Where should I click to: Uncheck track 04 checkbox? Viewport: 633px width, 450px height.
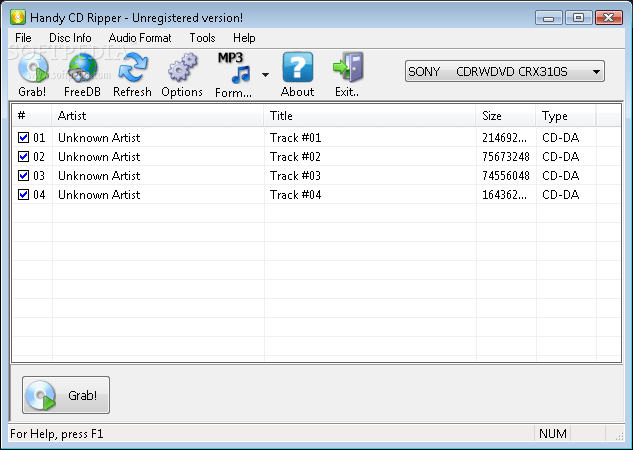pyautogui.click(x=23, y=195)
